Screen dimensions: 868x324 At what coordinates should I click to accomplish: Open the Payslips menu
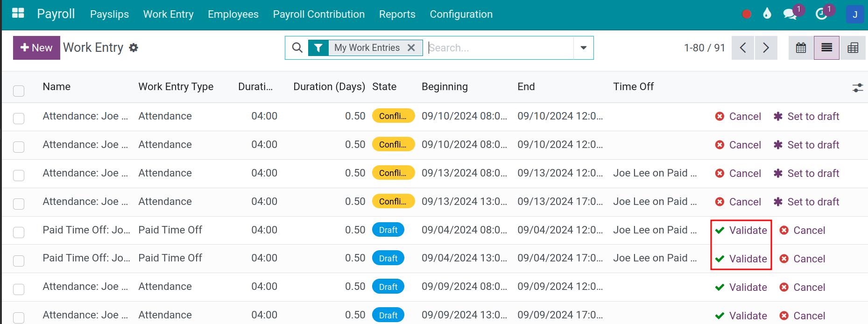[109, 14]
